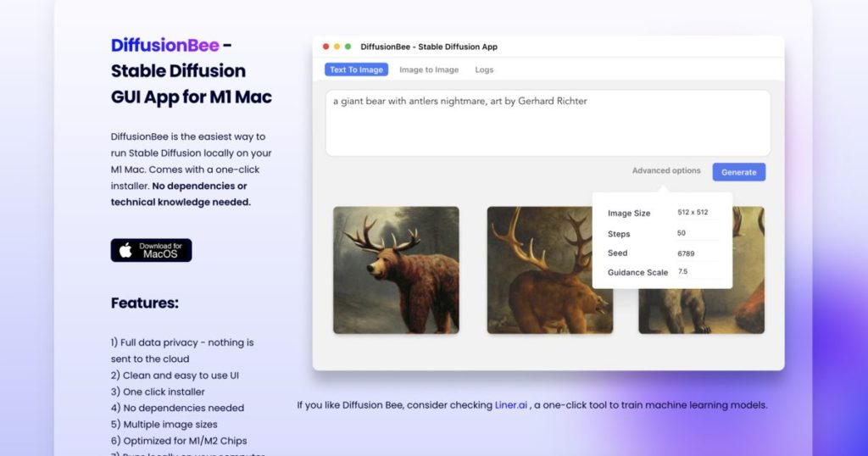
Task: Click the Guidance Scale value 7.5
Action: [682, 272]
